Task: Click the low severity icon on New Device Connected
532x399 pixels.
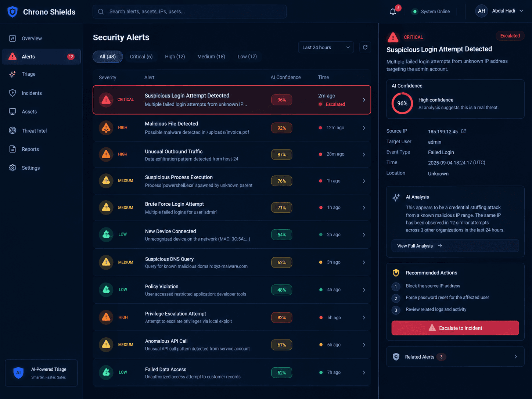Action: (x=106, y=234)
